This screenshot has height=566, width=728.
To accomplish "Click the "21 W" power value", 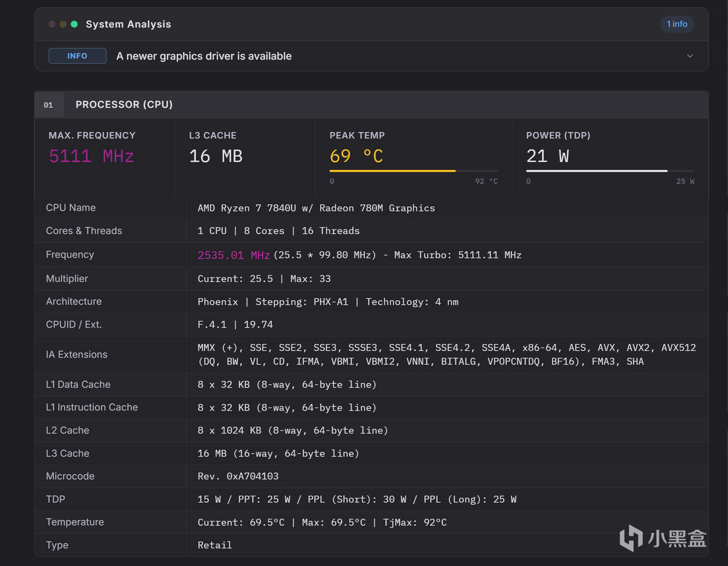I will (x=547, y=156).
